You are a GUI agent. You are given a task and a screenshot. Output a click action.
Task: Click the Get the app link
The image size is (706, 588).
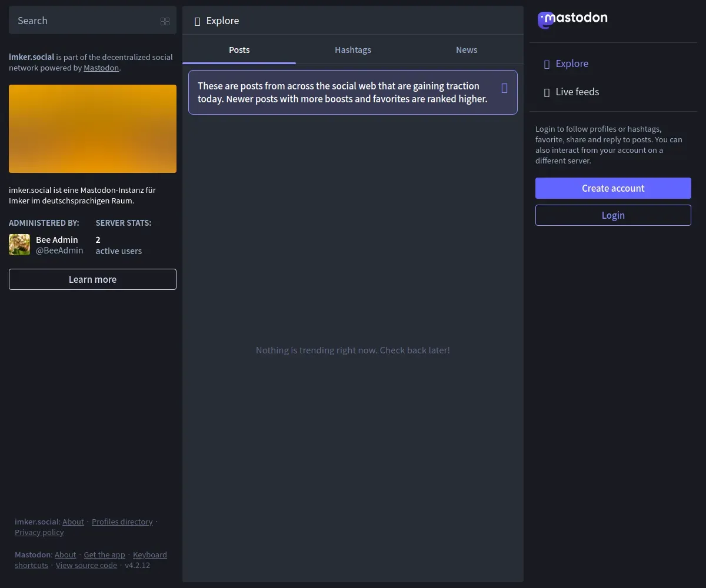click(105, 555)
